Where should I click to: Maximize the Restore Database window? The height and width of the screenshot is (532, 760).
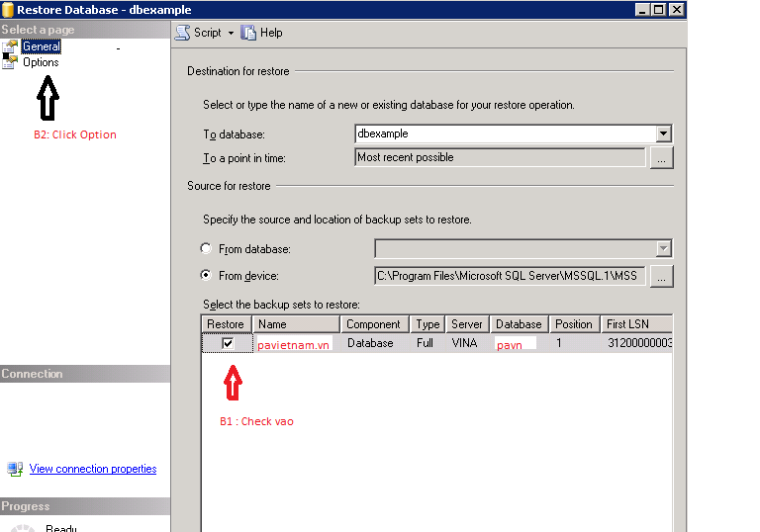coord(659,10)
